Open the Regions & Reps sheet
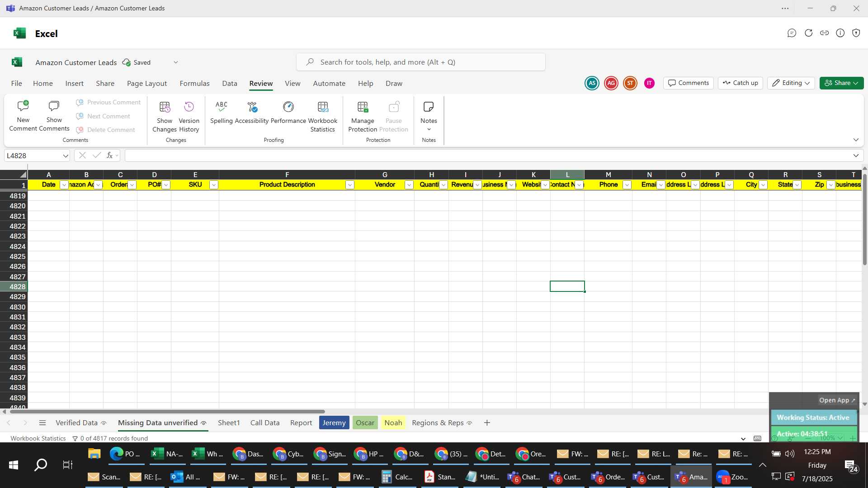The image size is (868, 488). point(442,423)
